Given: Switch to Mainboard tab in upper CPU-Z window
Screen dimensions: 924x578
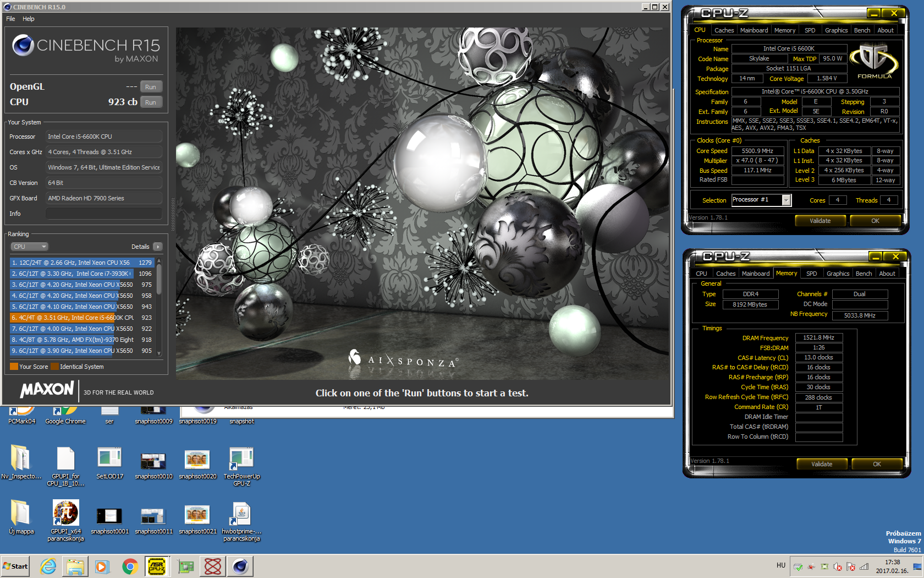Looking at the screenshot, I should 754,30.
